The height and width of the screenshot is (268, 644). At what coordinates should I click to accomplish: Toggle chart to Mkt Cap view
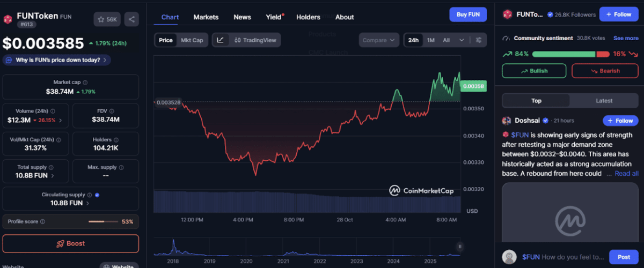pos(192,40)
